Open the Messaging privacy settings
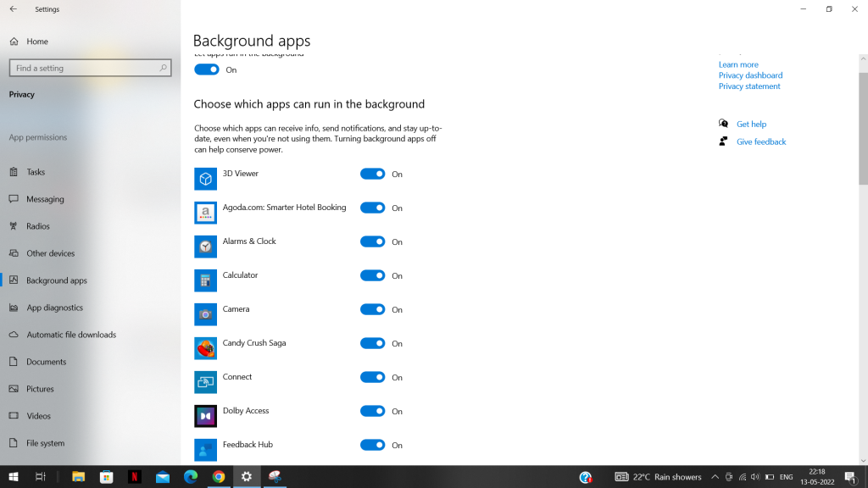 click(x=45, y=199)
